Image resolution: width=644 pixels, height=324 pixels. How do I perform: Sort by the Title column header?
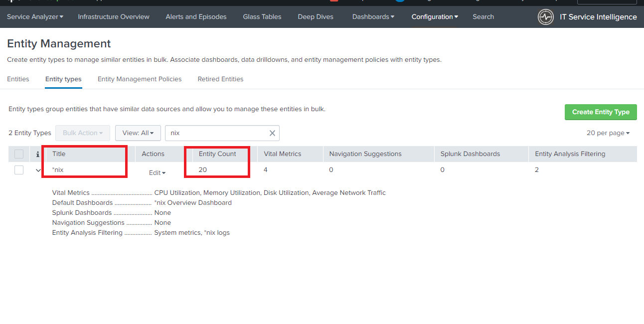tap(59, 154)
